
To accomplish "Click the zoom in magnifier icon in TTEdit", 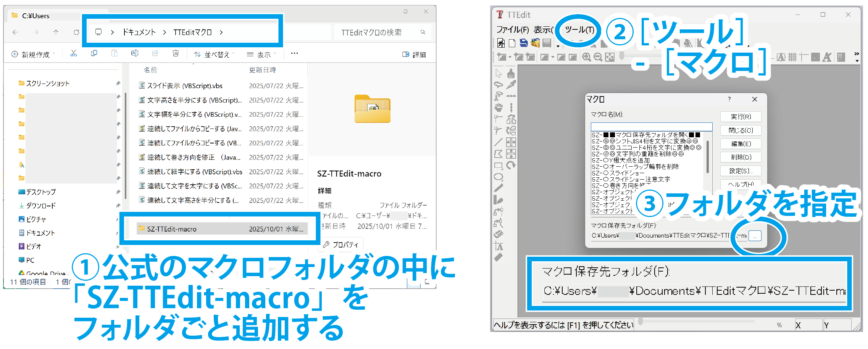I will pyautogui.click(x=586, y=57).
